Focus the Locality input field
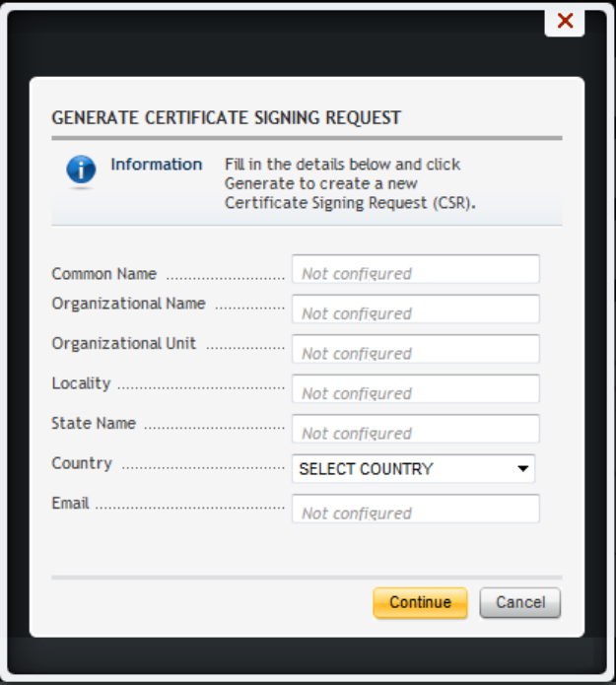The image size is (616, 685). point(415,389)
